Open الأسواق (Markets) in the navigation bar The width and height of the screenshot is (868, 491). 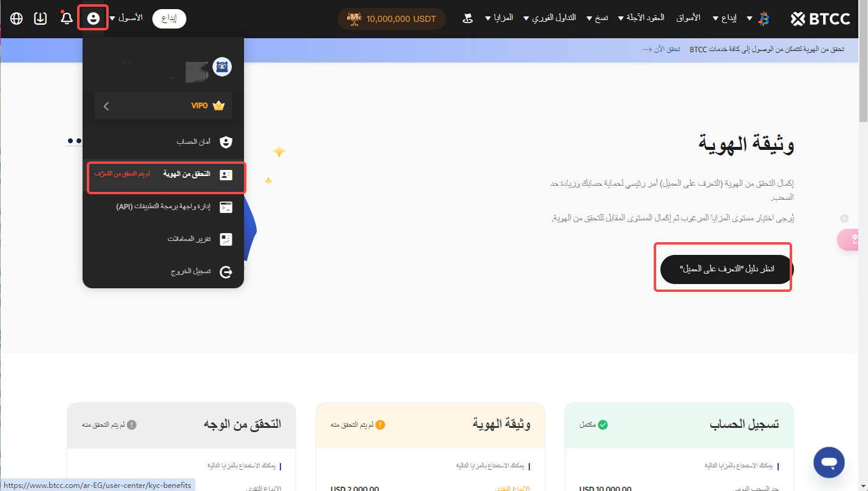coord(688,18)
